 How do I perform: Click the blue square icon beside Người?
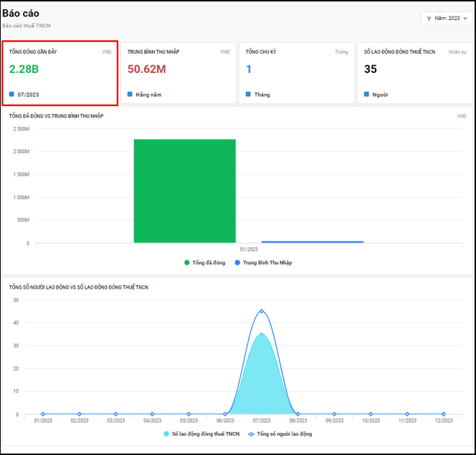click(x=367, y=94)
